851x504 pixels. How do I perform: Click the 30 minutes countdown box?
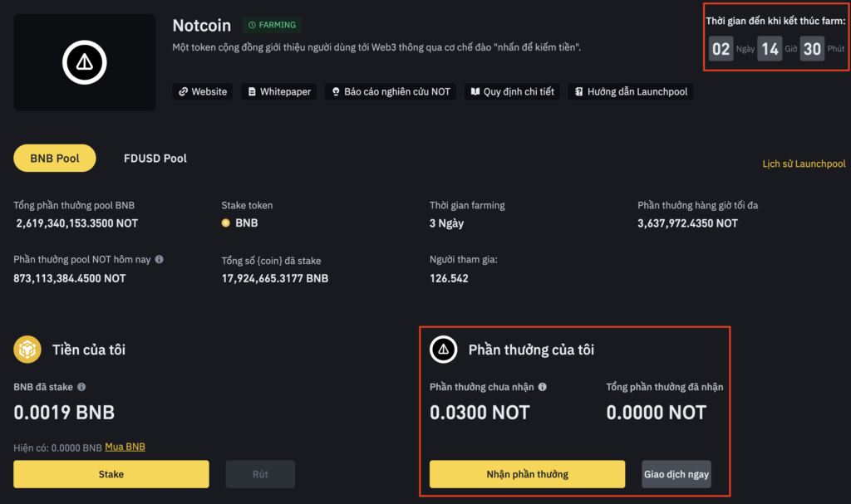[x=812, y=49]
